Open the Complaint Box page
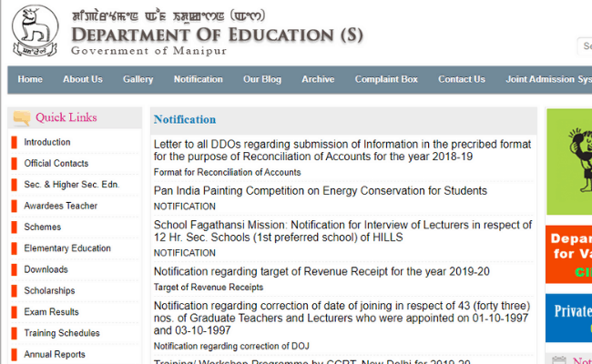The height and width of the screenshot is (364, 592). [386, 79]
